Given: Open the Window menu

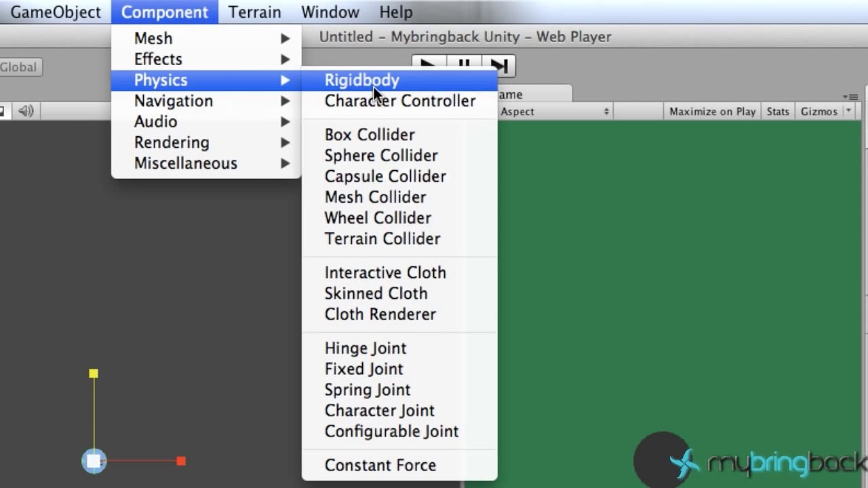Looking at the screenshot, I should (x=330, y=12).
